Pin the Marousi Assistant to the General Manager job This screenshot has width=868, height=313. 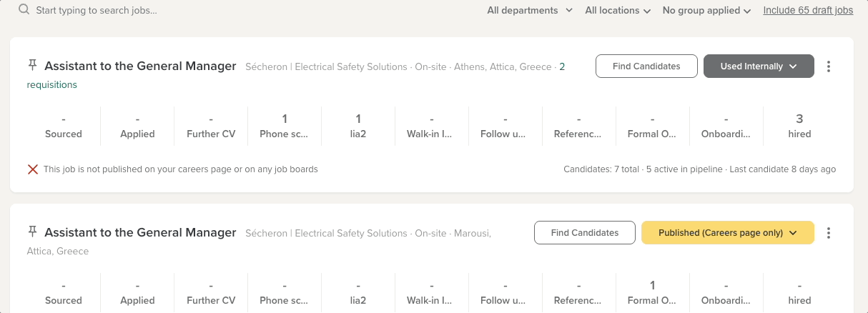(32, 232)
